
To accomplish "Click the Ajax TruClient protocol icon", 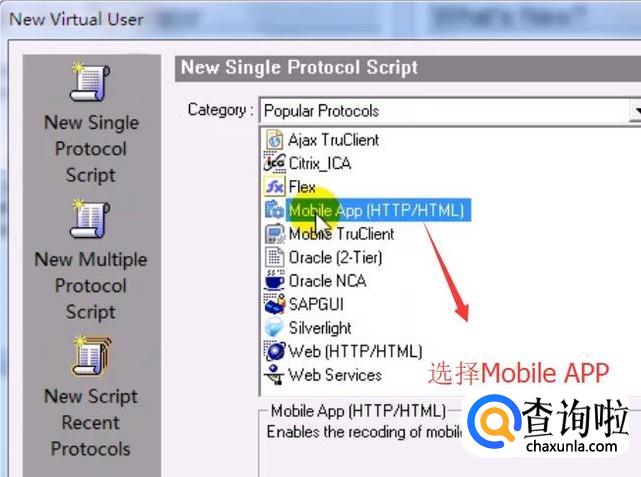I will click(275, 140).
